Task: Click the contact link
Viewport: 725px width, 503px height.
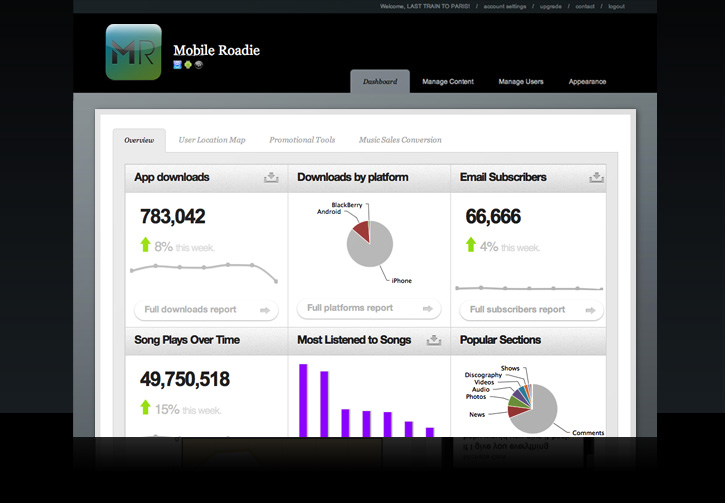Action: click(x=585, y=6)
